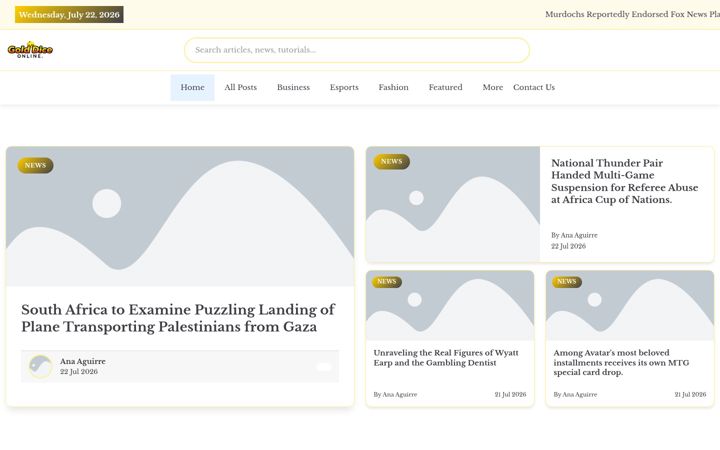Select By Ana Aguirre under National Thunder article
Viewport: 720px width, 450px height.
pos(574,235)
